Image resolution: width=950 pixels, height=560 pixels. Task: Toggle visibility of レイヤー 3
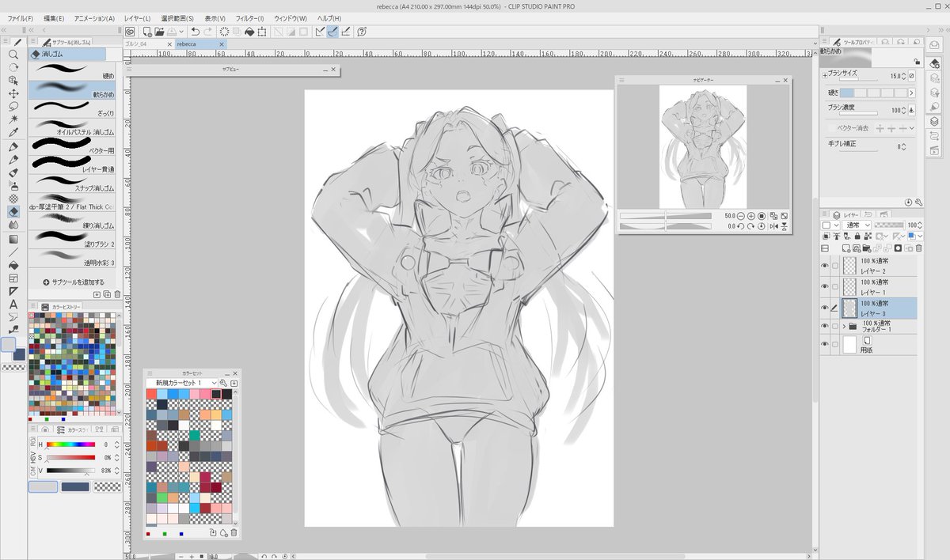[x=825, y=308]
